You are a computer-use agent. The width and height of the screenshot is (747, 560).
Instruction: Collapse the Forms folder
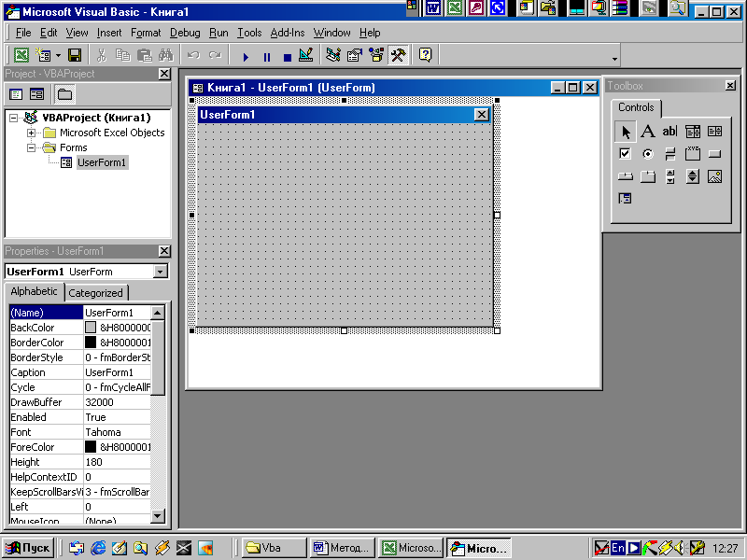(31, 147)
